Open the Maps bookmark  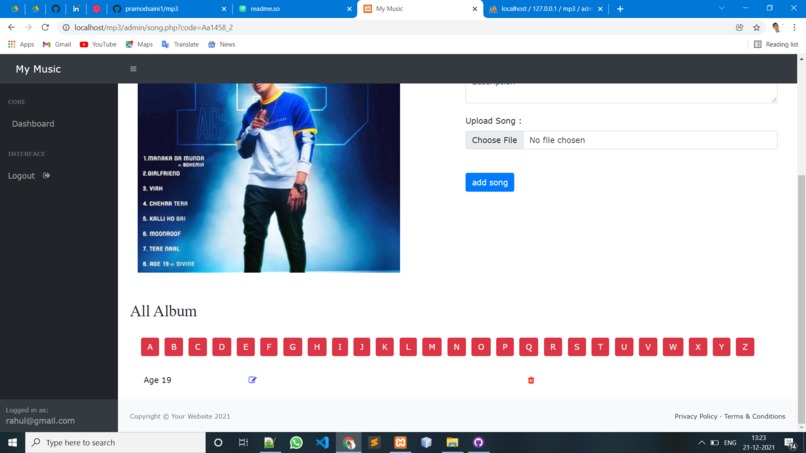pos(139,44)
